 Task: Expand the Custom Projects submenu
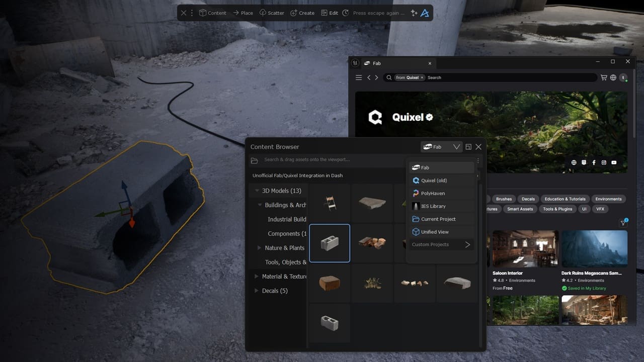[441, 244]
